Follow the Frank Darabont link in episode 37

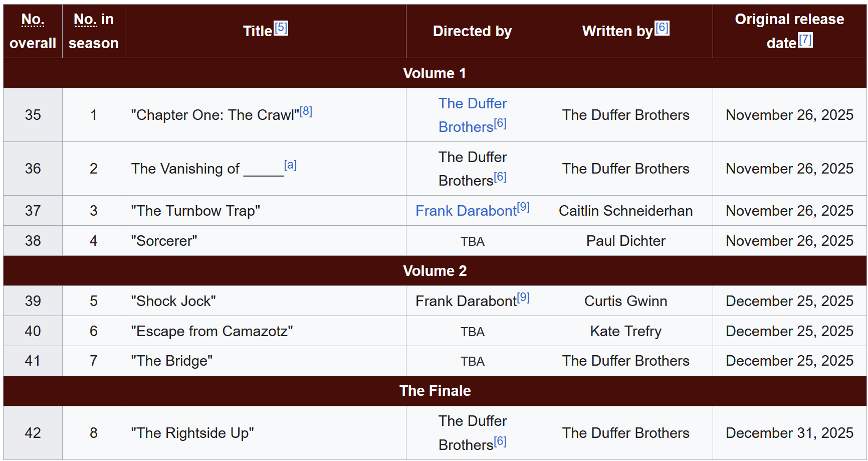tap(466, 211)
